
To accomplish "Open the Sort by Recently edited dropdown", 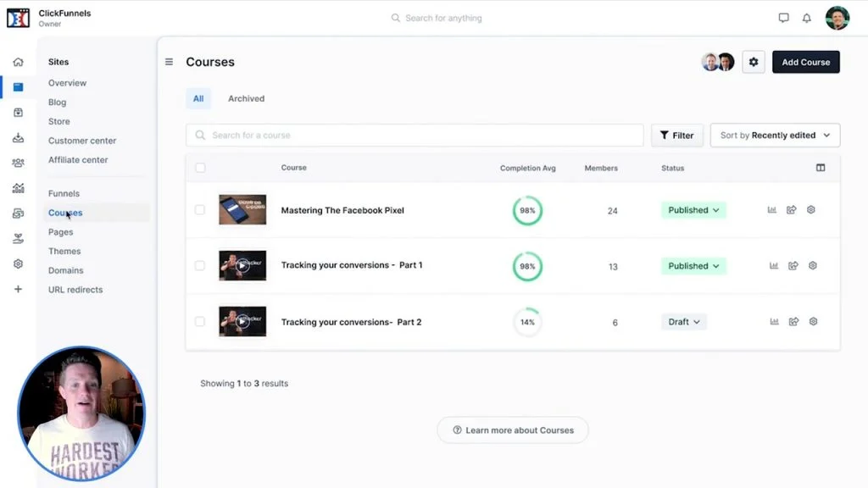I will point(775,136).
